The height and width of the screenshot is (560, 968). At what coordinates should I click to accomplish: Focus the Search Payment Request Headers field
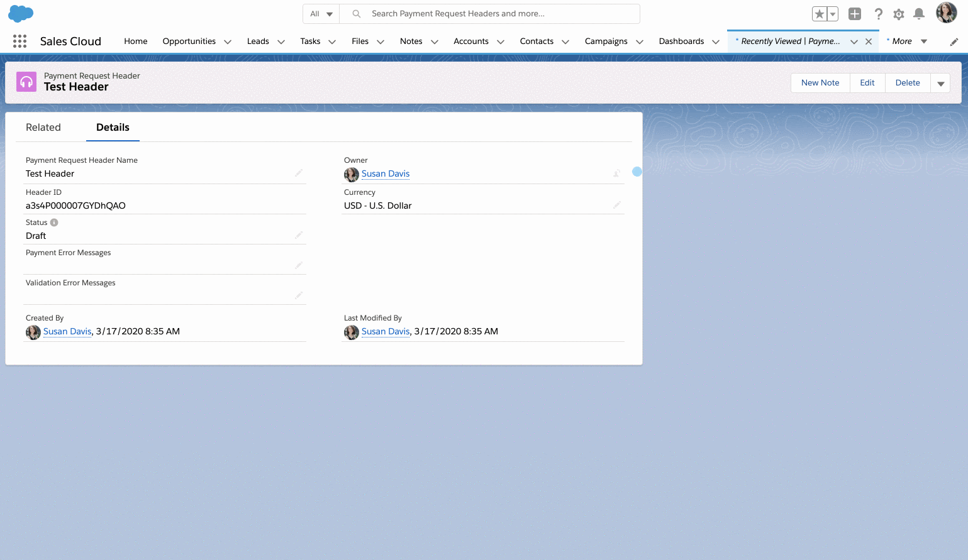tap(490, 14)
